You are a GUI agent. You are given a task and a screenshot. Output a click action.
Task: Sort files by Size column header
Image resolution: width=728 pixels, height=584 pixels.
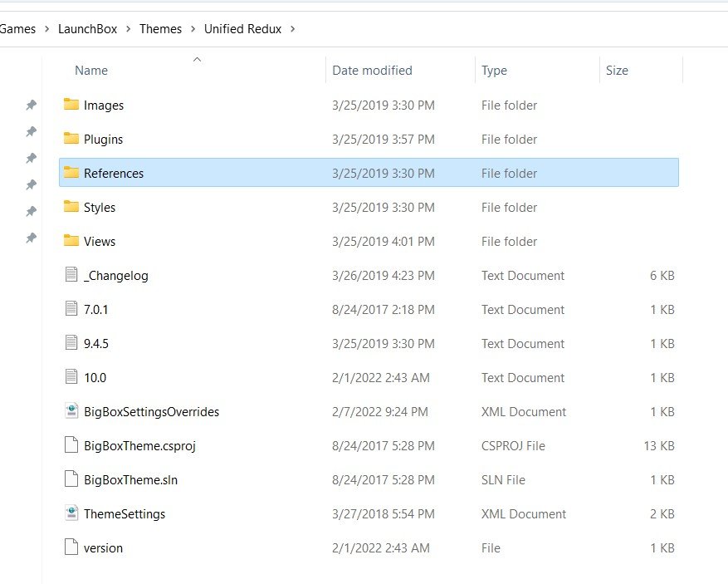pyautogui.click(x=617, y=71)
